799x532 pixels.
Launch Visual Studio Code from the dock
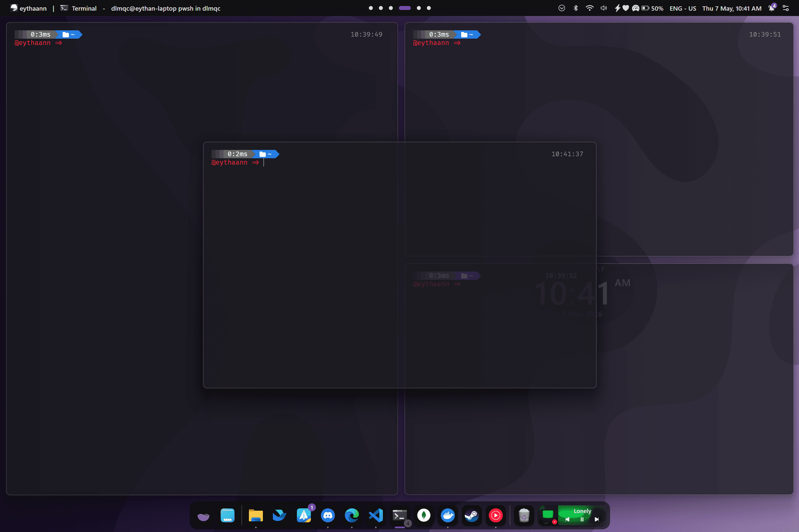[376, 516]
